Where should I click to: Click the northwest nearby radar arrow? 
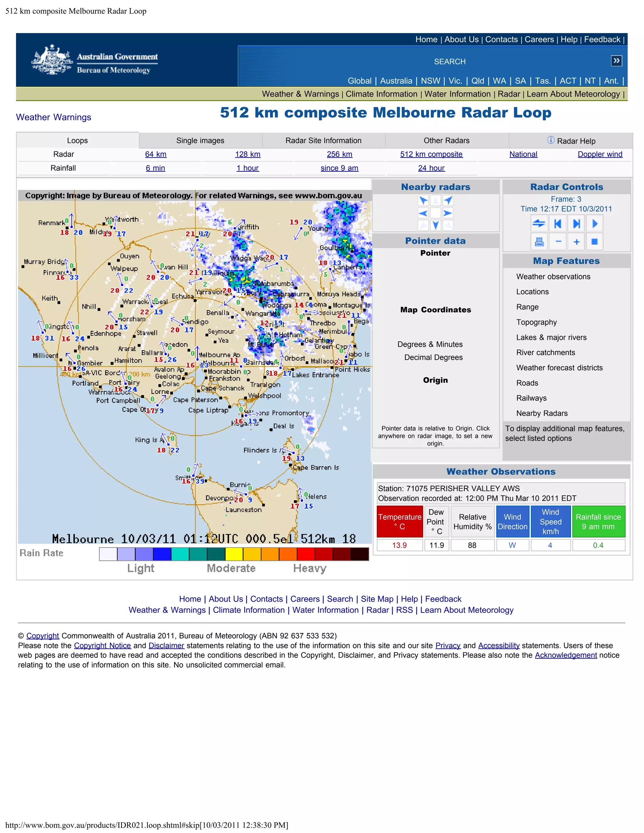pos(423,200)
